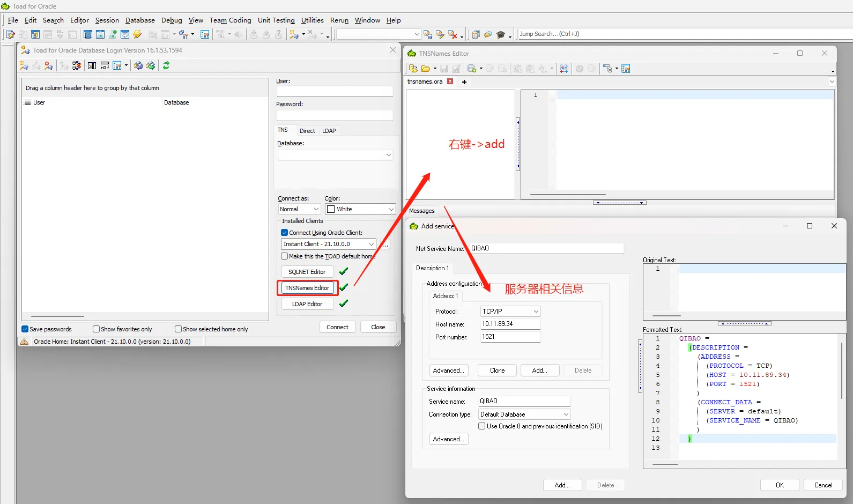The height and width of the screenshot is (504, 853).
Task: Open the Utilities menu
Action: (312, 20)
